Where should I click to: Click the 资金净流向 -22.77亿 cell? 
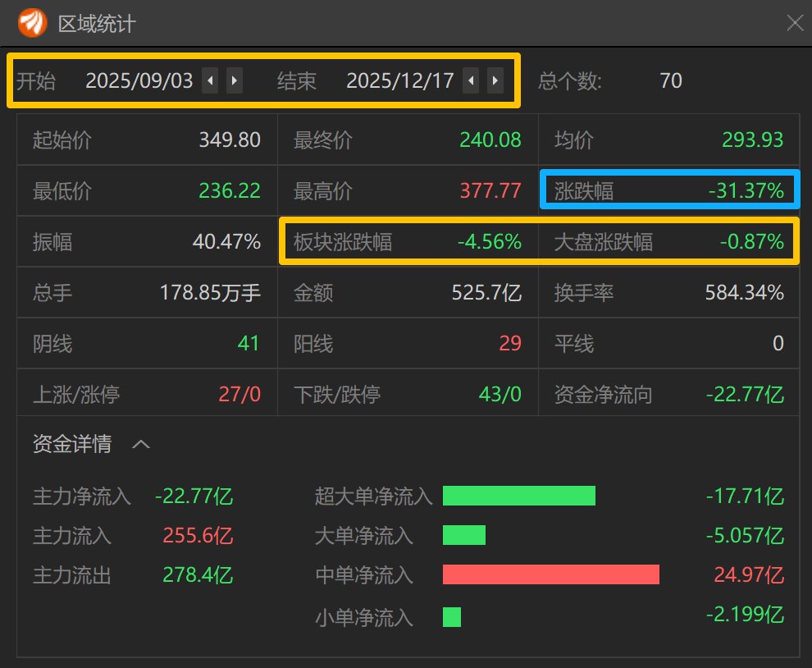(x=668, y=394)
